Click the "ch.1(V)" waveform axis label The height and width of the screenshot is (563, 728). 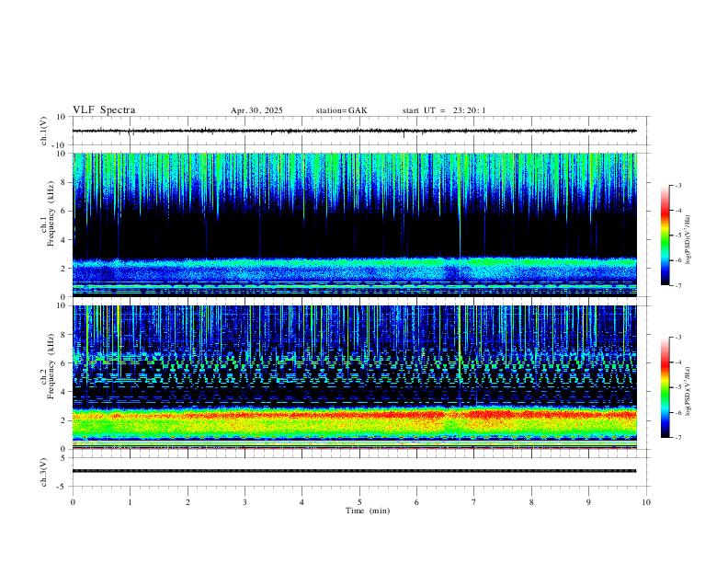tap(44, 131)
